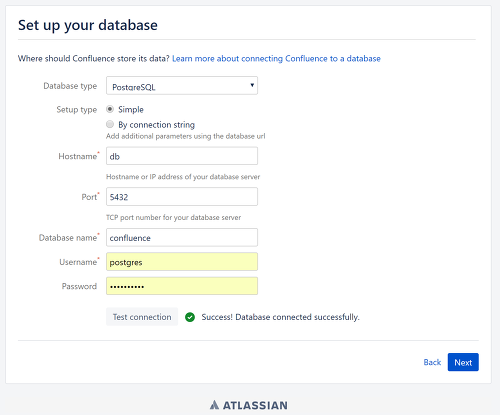Click the dropdown arrow beside PostgreSQL
Image resolution: width=500 pixels, height=415 pixels.
coord(252,85)
